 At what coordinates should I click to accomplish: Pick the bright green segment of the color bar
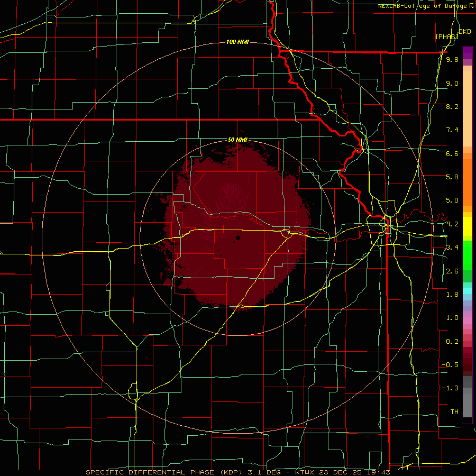click(x=467, y=256)
